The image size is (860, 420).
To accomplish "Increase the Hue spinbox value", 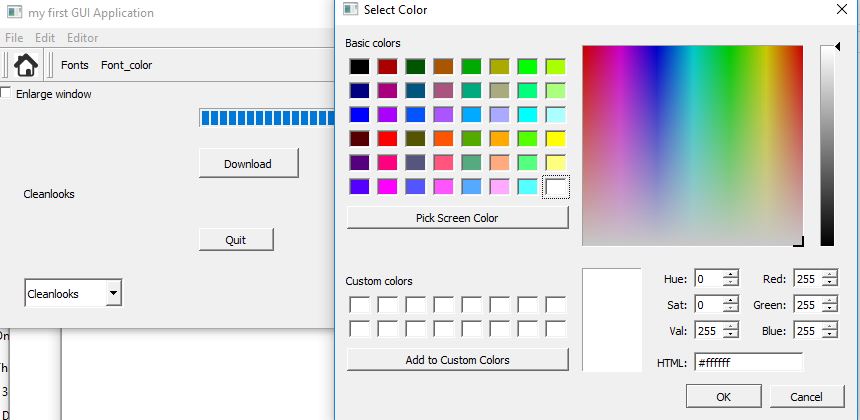I will click(731, 274).
